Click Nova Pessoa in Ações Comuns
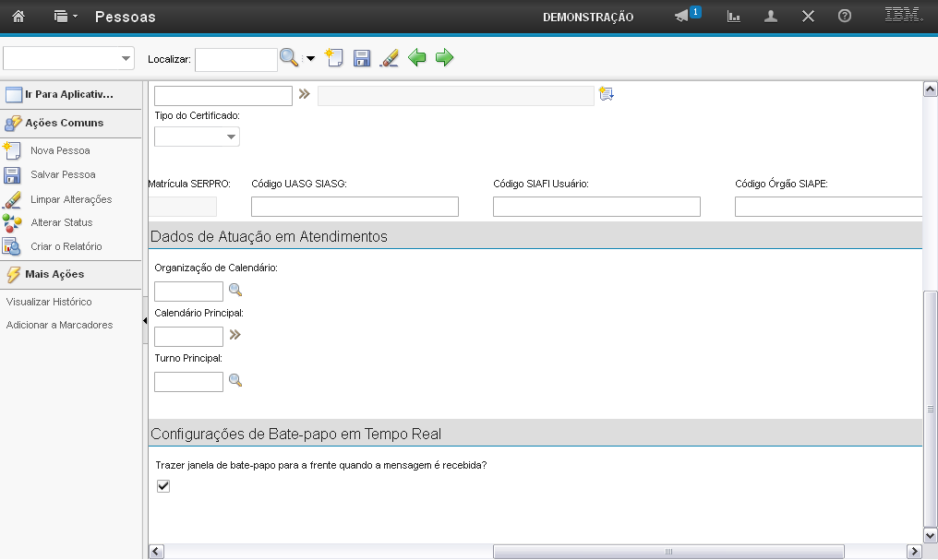The height and width of the screenshot is (560, 938). pos(60,150)
